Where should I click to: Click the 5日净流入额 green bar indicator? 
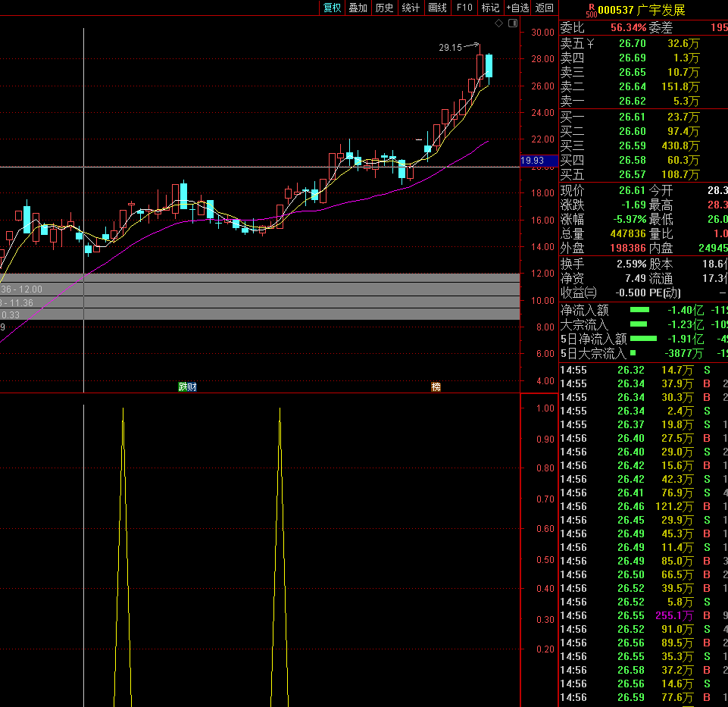coord(643,339)
